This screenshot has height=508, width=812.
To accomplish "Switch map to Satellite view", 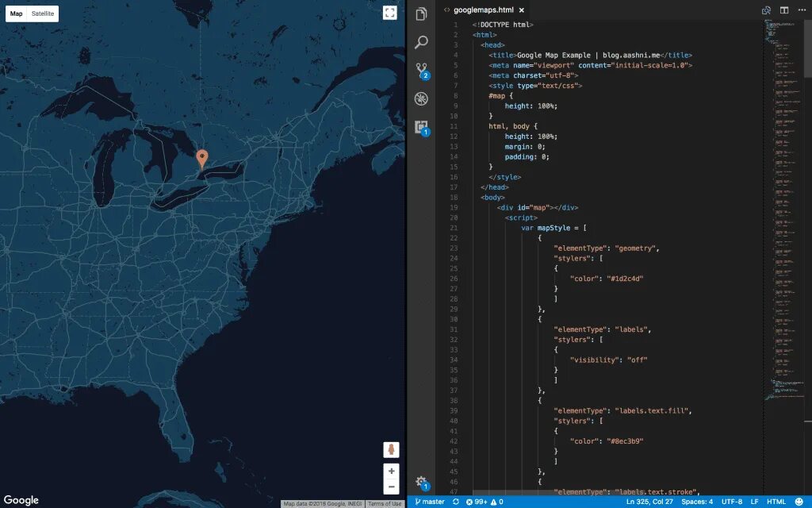I will (43, 13).
